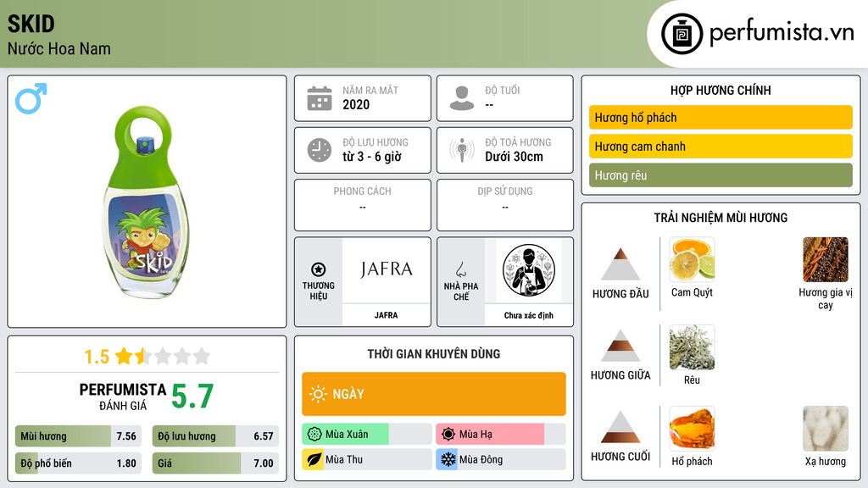Click the calendar icon beside Năm ra mắt
Viewport: 868px width, 488px height.
point(320,98)
